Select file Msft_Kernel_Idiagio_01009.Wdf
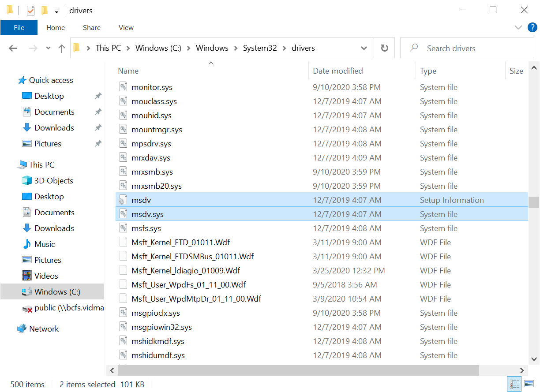The image size is (540, 392). click(186, 271)
